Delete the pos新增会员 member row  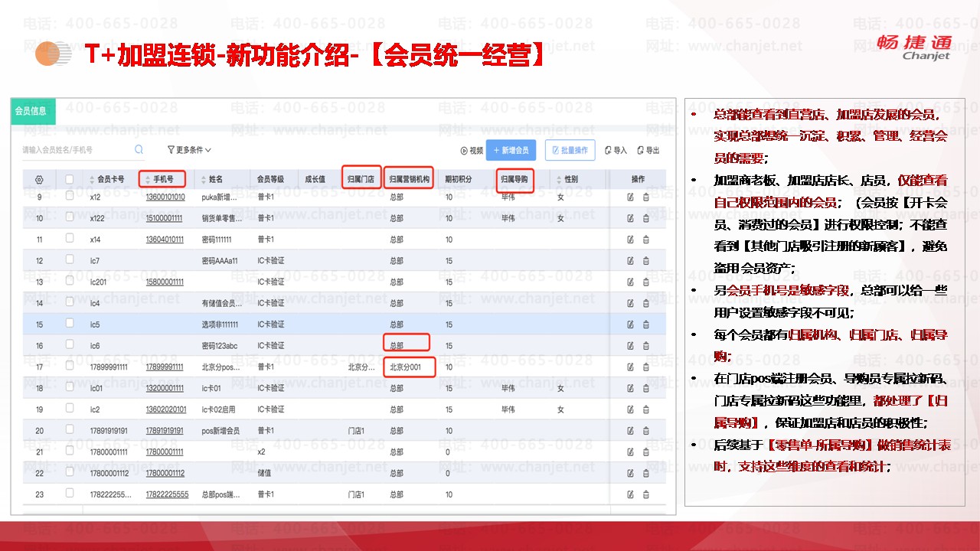click(645, 431)
